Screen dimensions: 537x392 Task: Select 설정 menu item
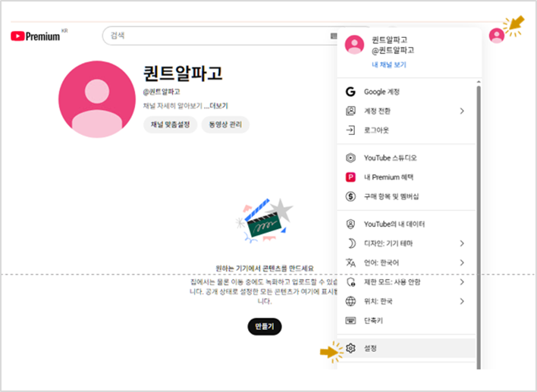pyautogui.click(x=407, y=348)
